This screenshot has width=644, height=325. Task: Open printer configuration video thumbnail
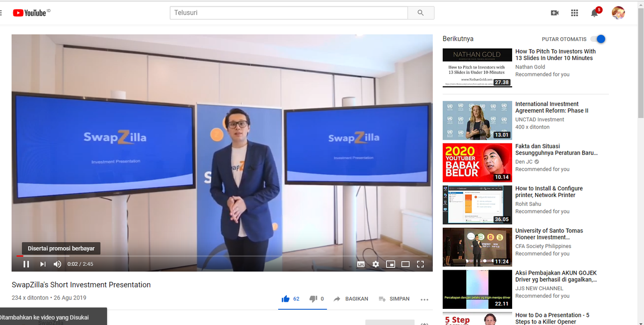point(477,205)
